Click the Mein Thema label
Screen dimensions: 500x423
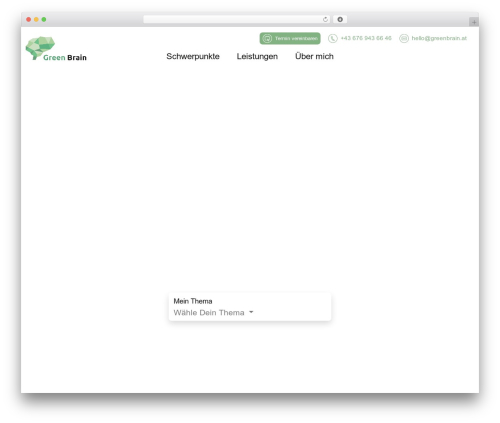(x=193, y=301)
